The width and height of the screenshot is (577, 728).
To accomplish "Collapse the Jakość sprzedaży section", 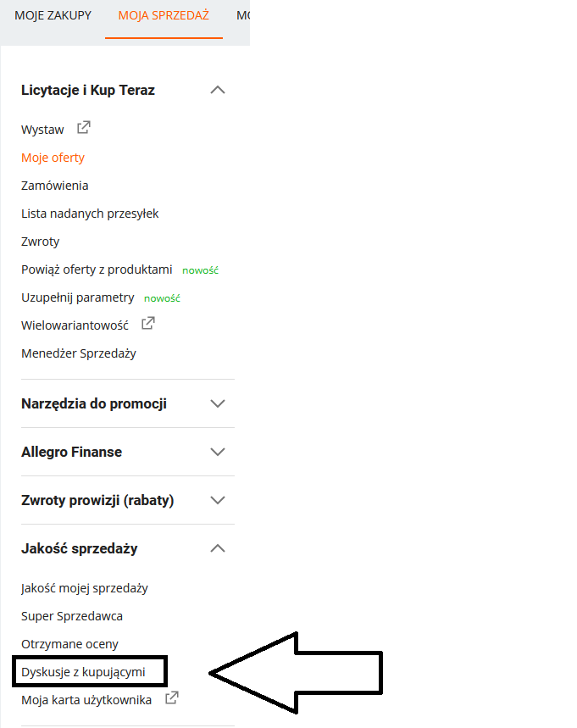I will [x=218, y=548].
